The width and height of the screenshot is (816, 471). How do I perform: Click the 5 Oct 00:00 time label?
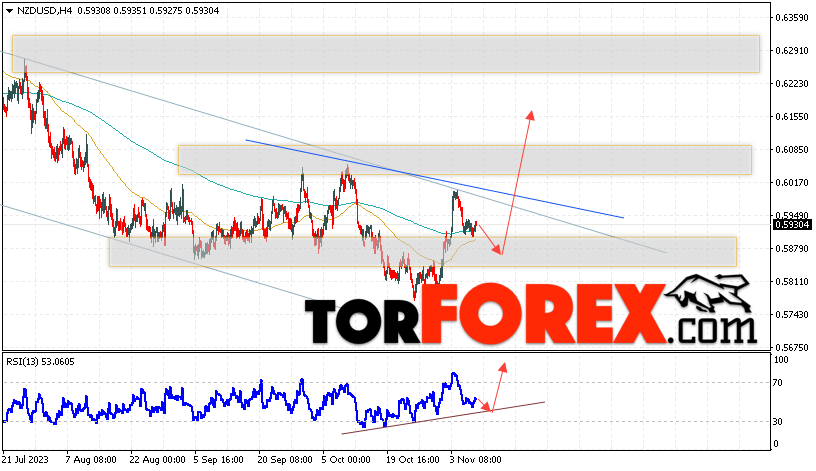click(346, 460)
